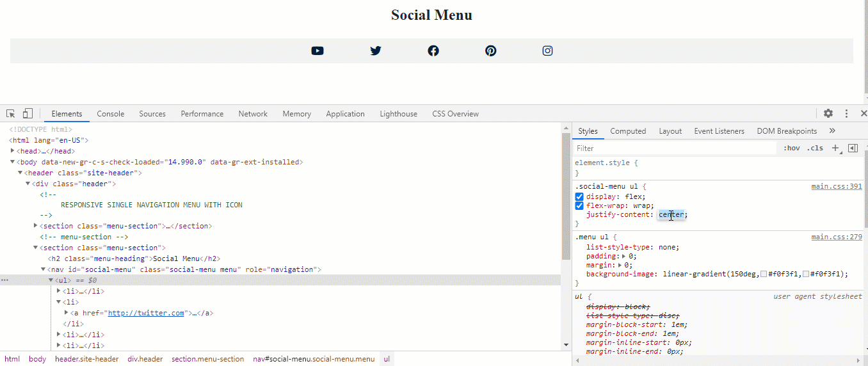Switch to the Computed pane tab
This screenshot has width=868, height=366.
628,131
